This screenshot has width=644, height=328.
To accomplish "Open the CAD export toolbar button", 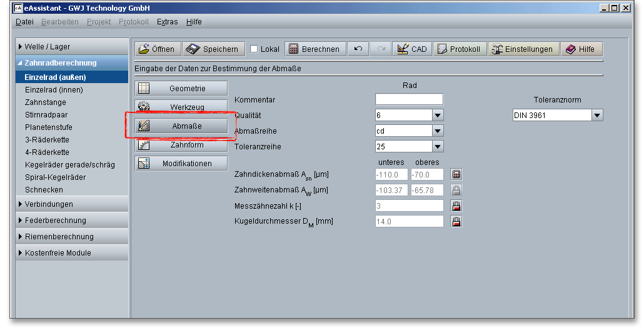I will pyautogui.click(x=411, y=49).
